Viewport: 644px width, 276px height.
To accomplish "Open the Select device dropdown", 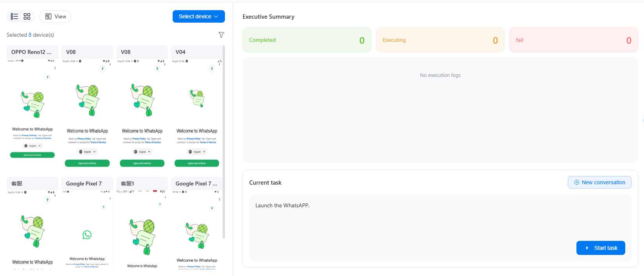I will click(198, 16).
